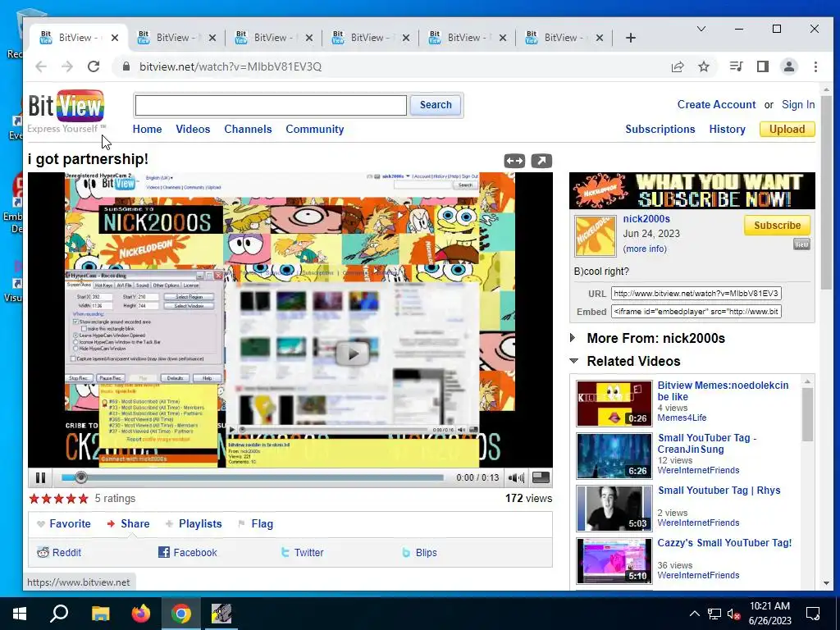Open the History link

(x=727, y=129)
